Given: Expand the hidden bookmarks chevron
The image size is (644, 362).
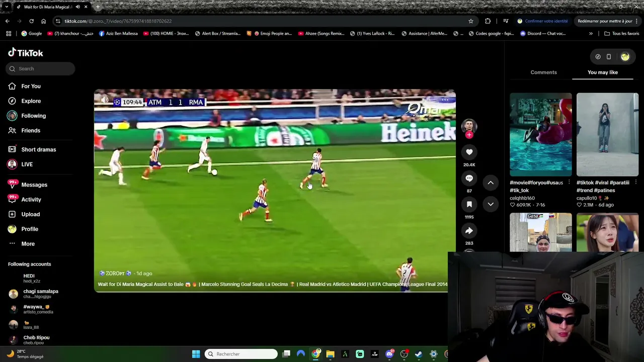Looking at the screenshot, I should 591,34.
